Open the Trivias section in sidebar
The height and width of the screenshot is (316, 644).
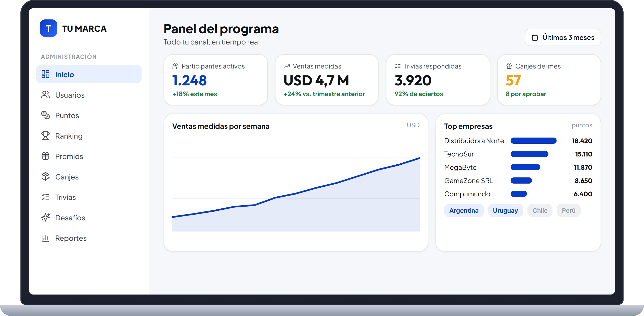(89, 197)
